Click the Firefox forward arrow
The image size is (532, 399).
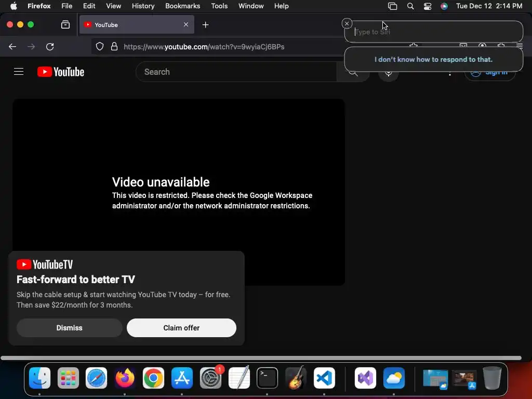click(31, 46)
